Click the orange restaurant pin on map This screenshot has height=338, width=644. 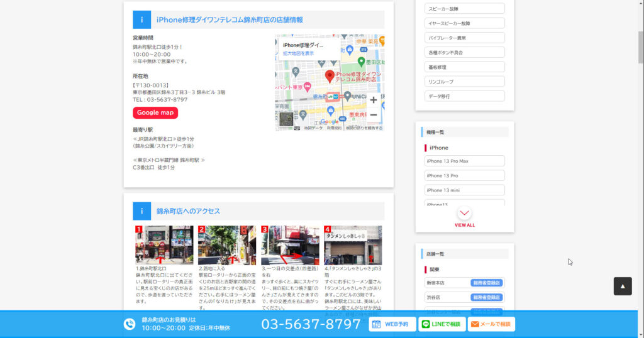click(x=382, y=41)
